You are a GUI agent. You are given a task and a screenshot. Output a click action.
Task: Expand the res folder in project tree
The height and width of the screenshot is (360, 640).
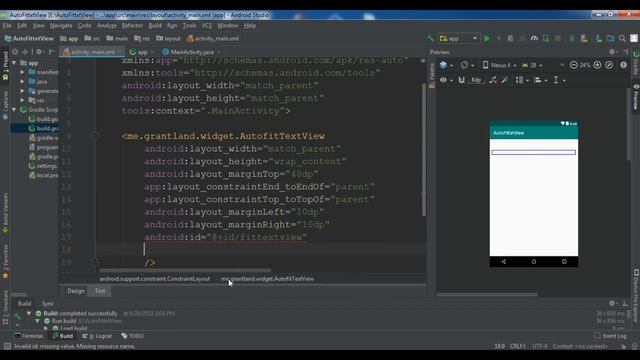[22, 100]
